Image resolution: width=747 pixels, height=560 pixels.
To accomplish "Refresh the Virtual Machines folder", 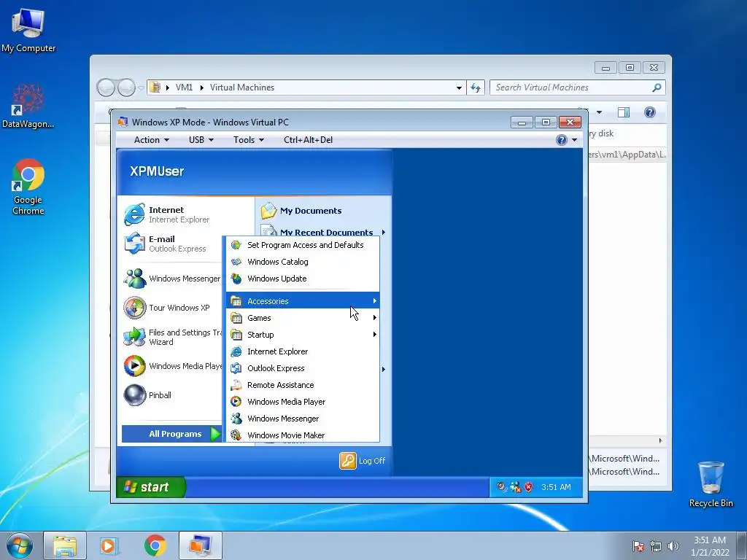I will [x=476, y=87].
